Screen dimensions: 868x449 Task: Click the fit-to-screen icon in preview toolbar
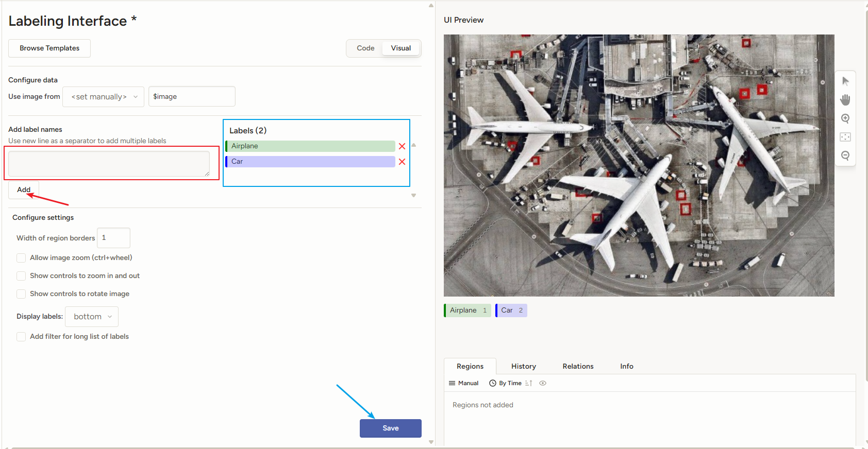pyautogui.click(x=845, y=137)
